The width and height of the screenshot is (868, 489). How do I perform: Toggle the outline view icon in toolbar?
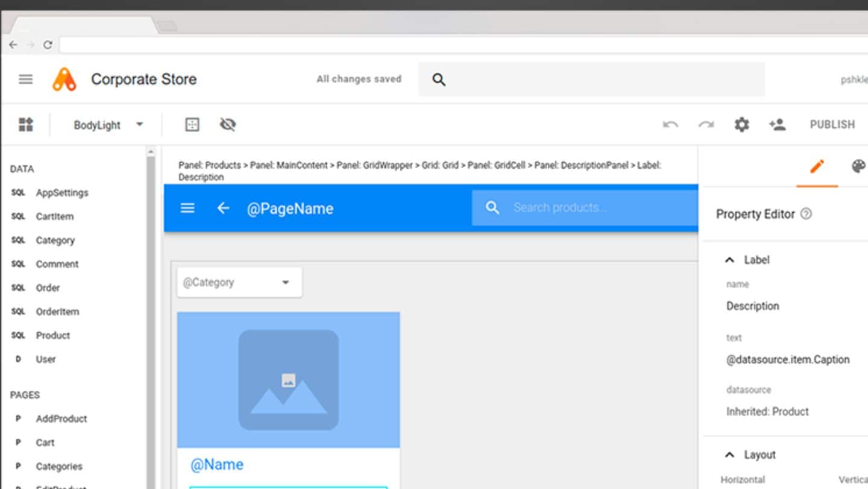192,125
